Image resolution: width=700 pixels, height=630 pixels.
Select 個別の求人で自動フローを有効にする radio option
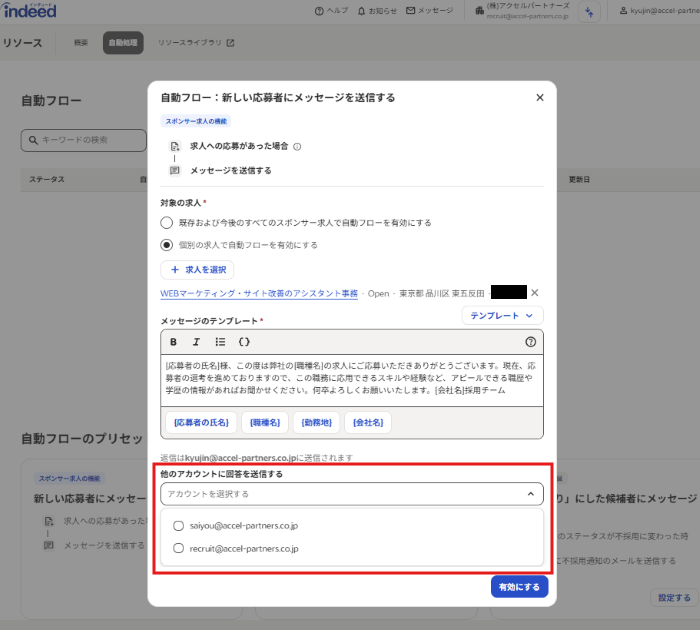[x=167, y=244]
